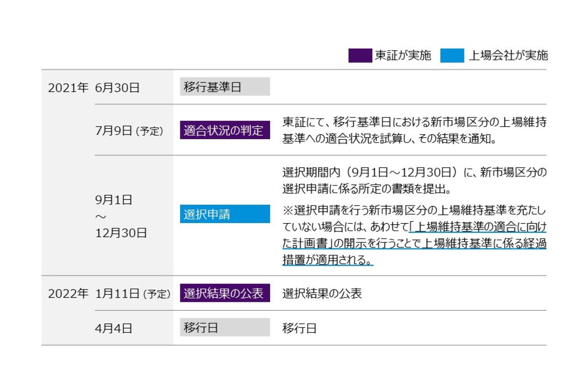This screenshot has width=588, height=392.
Task: Click the unboxed 移行日 description text
Action: point(299,328)
